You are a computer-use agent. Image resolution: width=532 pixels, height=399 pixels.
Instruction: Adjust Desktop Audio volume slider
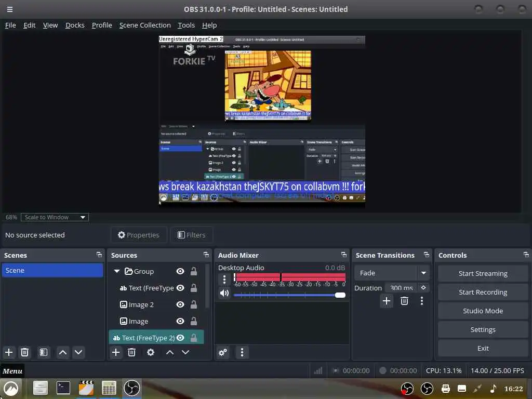289,295
